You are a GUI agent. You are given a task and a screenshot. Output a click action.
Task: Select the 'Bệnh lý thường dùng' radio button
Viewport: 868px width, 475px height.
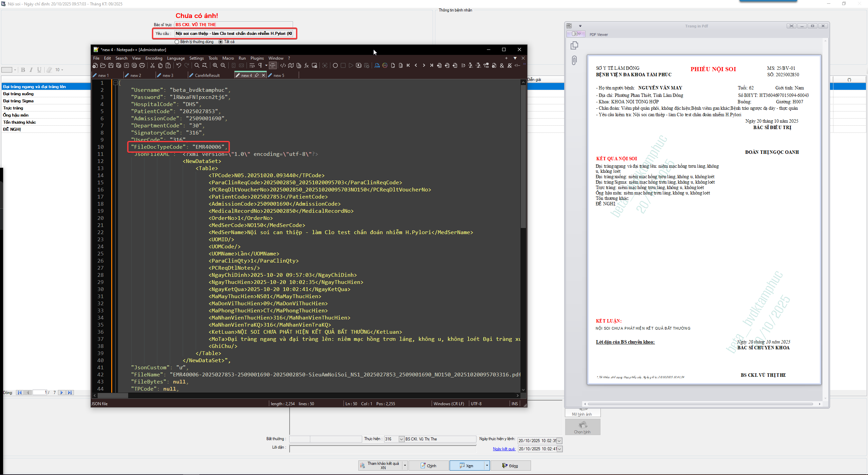tap(177, 42)
